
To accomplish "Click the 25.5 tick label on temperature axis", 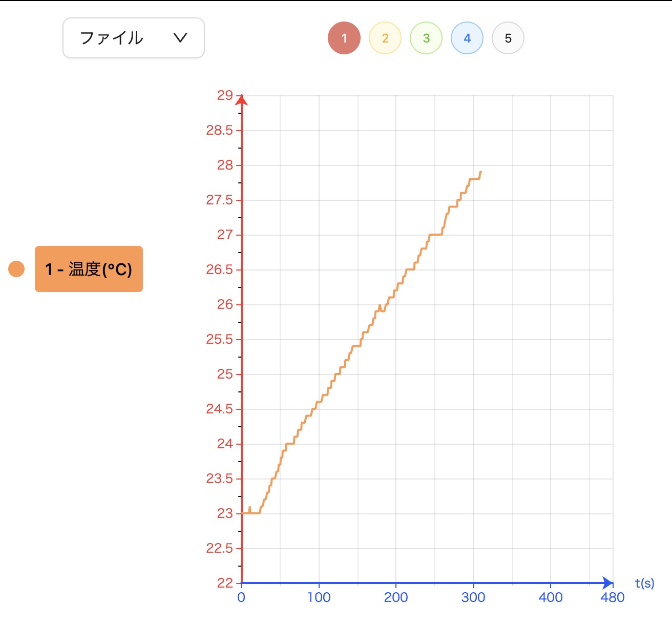I will [219, 339].
